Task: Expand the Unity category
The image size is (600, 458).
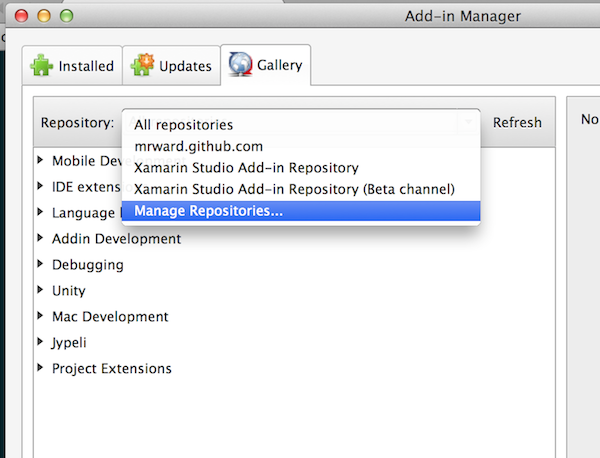Action: coord(40,290)
